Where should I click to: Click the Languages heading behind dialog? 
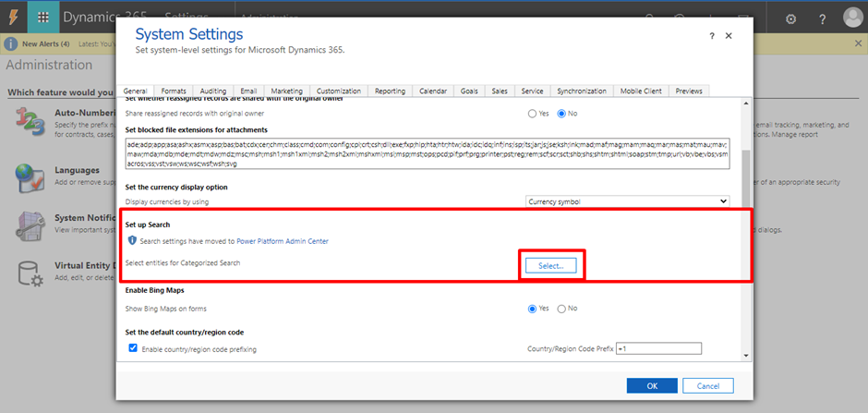click(77, 170)
